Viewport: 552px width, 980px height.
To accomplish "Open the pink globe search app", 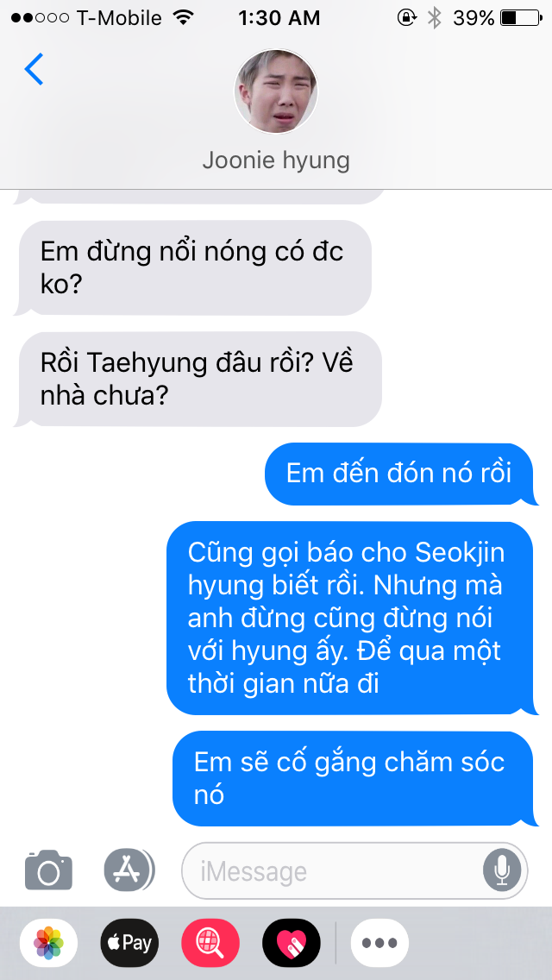I will tap(210, 943).
